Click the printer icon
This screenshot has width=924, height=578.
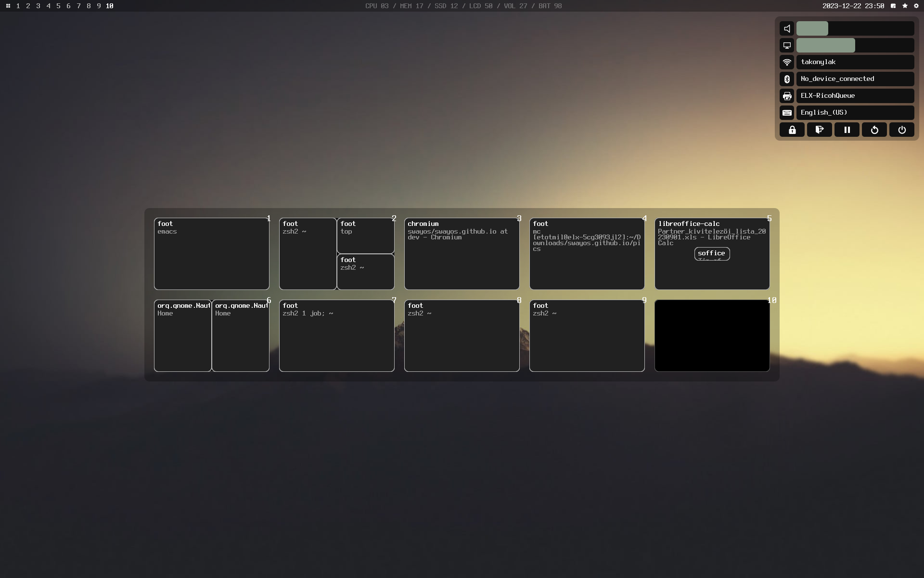pos(787,96)
